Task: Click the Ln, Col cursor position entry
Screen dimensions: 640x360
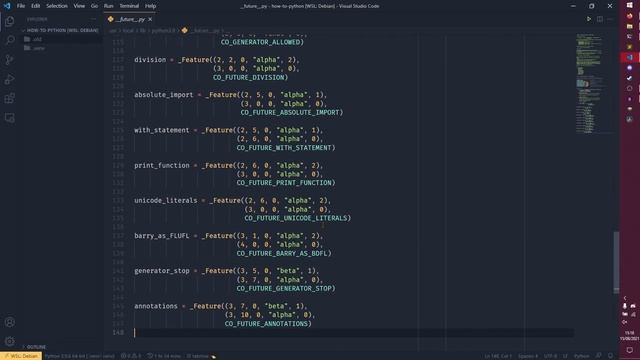Action: (498, 356)
